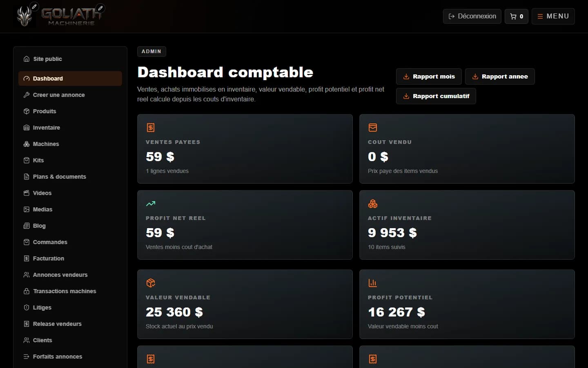The width and height of the screenshot is (588, 368).
Task: Open Forfaits annonces
Action: click(x=70, y=357)
